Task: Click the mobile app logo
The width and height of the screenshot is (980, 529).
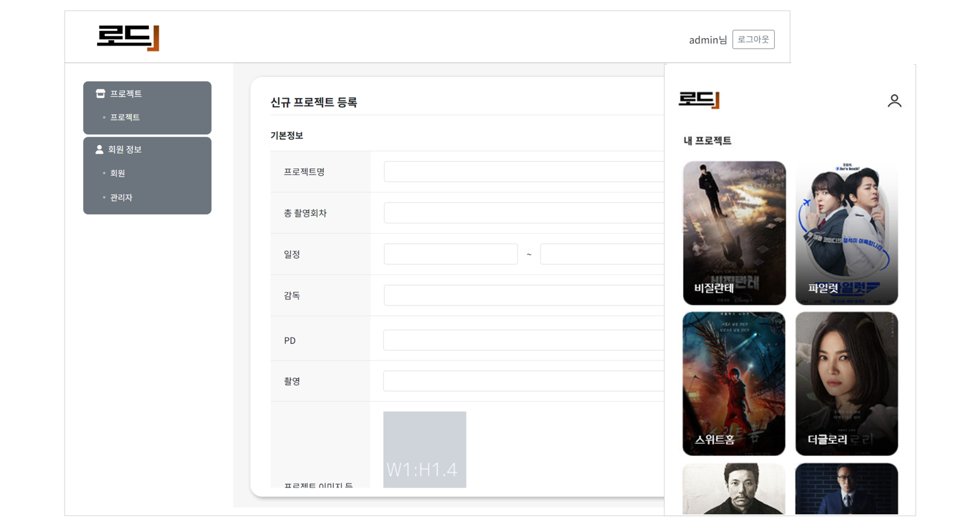Action: pos(699,99)
